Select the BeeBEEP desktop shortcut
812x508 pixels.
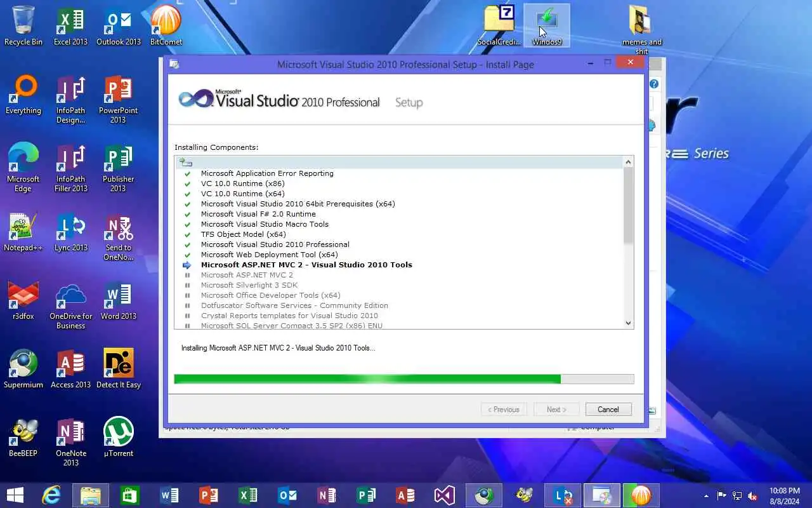tap(23, 438)
